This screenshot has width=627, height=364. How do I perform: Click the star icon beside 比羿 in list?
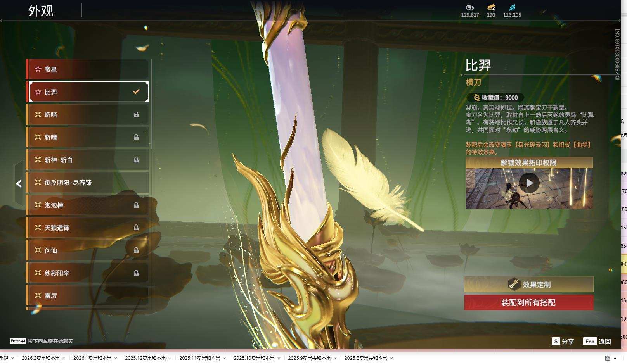38,92
